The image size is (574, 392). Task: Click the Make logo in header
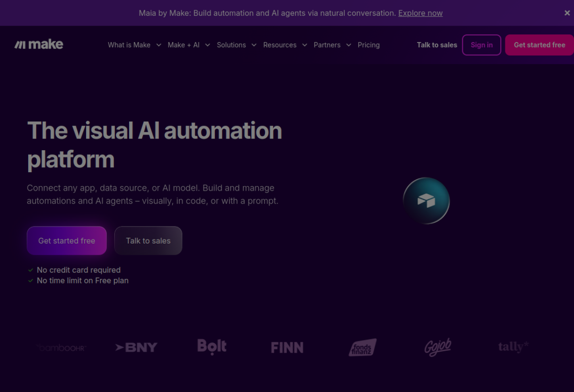39,44
